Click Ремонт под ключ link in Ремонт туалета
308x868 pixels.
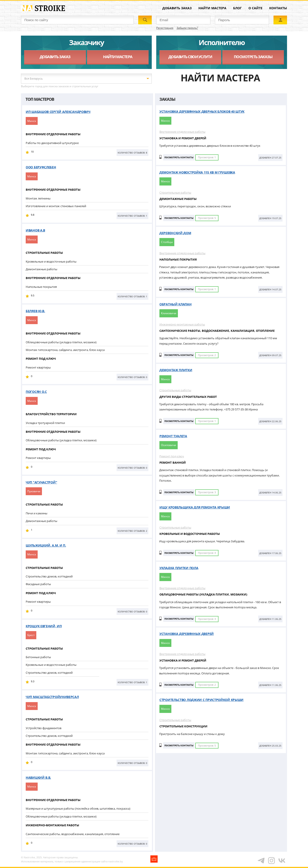click(172, 456)
